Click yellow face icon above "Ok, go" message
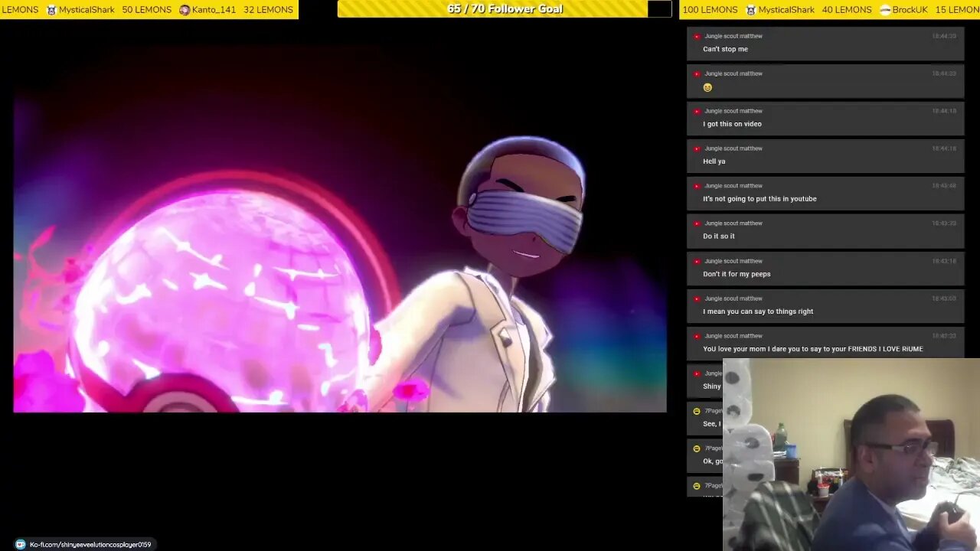This screenshot has width=980, height=551. [x=697, y=448]
